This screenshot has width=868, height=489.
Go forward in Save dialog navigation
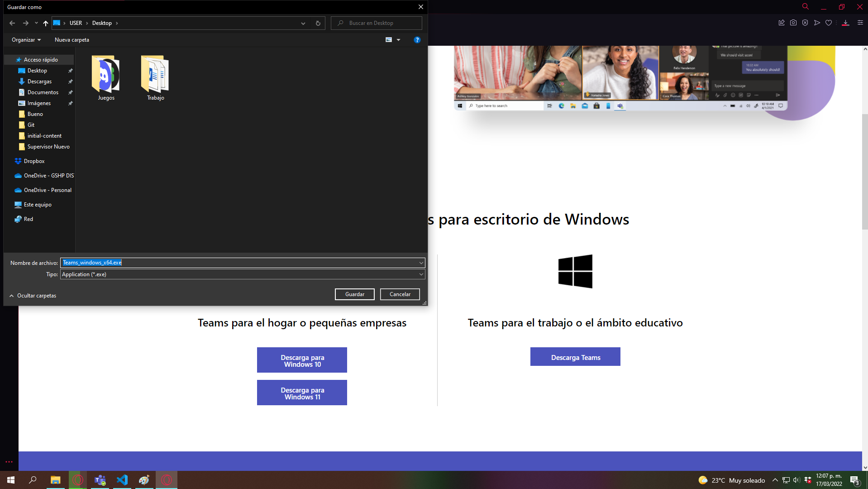26,23
